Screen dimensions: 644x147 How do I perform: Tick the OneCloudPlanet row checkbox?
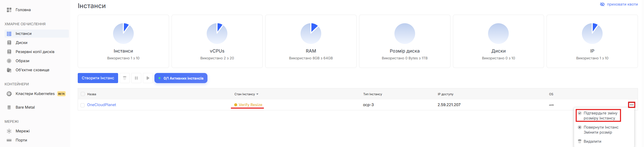click(x=83, y=105)
